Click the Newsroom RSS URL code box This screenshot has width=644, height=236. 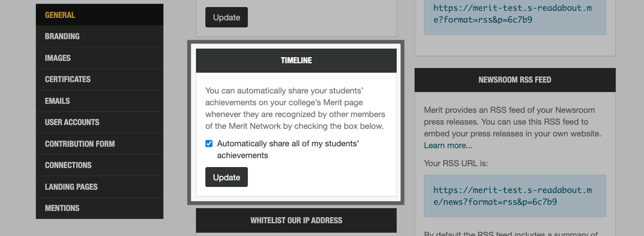tap(515, 196)
